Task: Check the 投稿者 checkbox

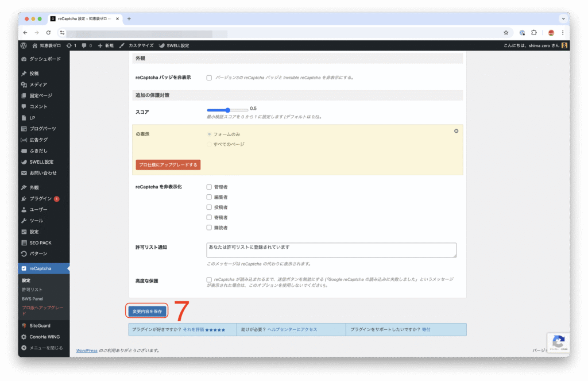Action: [209, 207]
